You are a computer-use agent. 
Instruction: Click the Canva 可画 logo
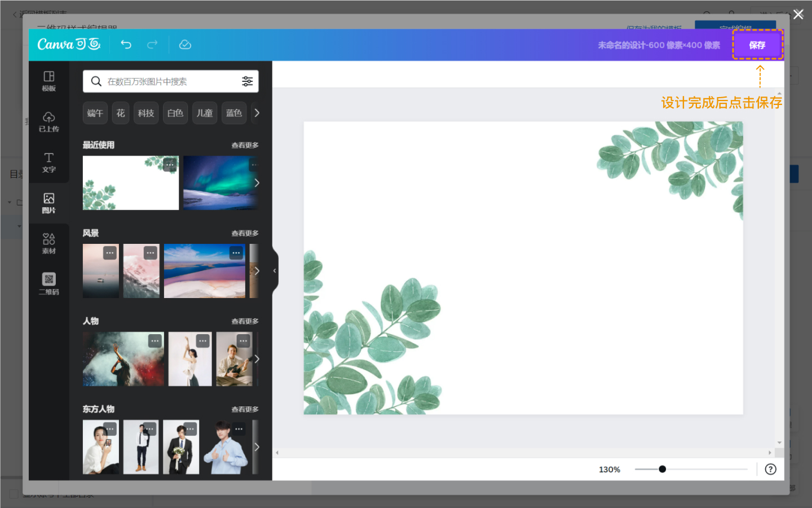69,44
